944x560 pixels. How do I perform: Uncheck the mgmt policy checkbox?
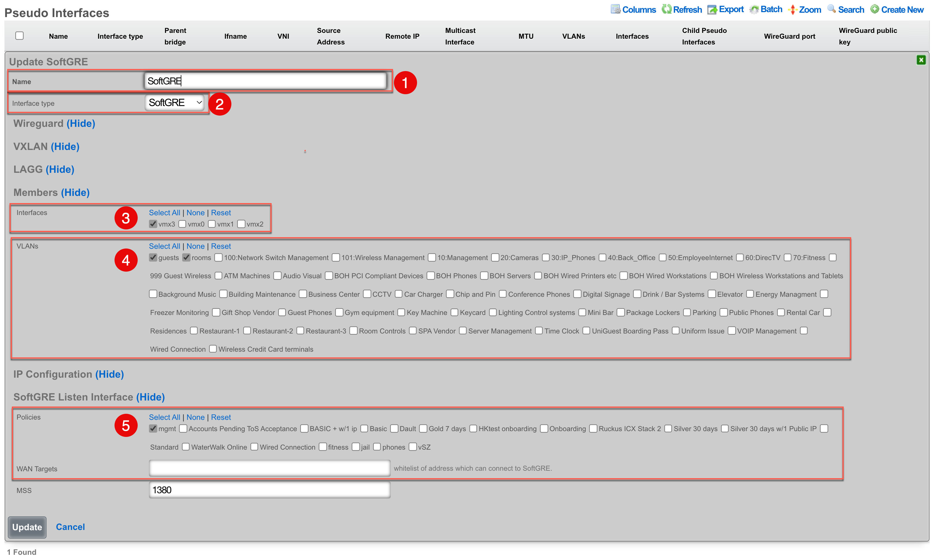(153, 428)
